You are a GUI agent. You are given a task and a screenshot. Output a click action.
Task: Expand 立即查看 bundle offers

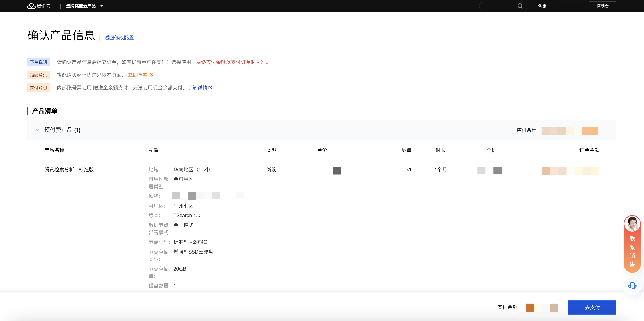[141, 75]
